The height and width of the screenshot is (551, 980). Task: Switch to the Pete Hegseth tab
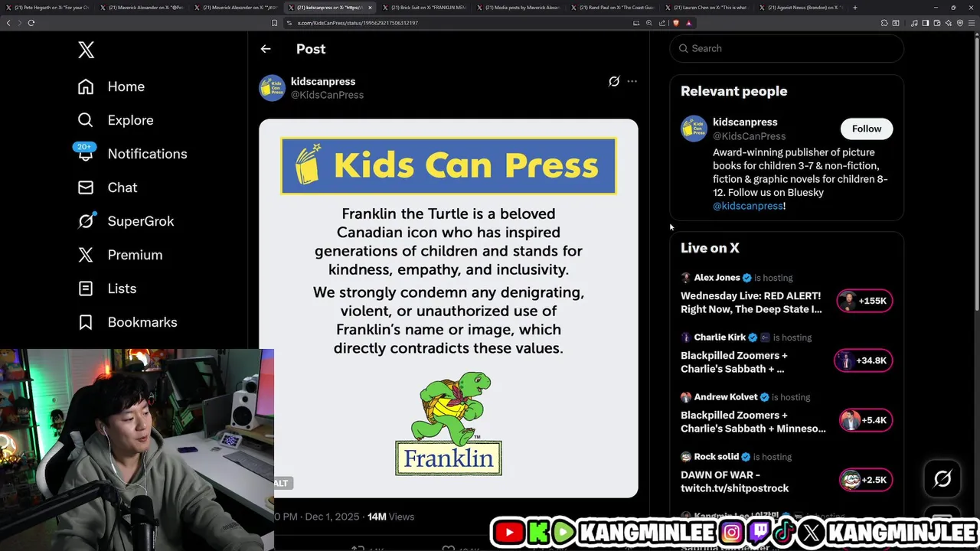pos(47,8)
